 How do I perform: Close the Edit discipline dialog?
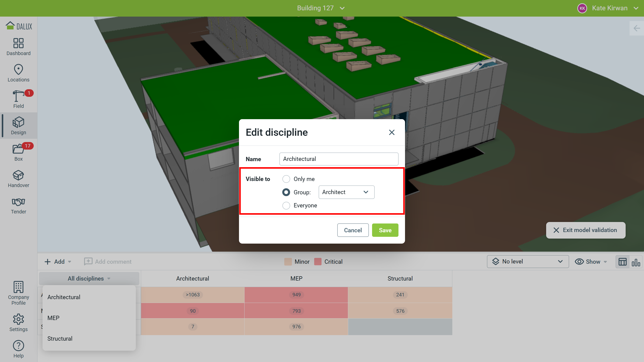(392, 132)
